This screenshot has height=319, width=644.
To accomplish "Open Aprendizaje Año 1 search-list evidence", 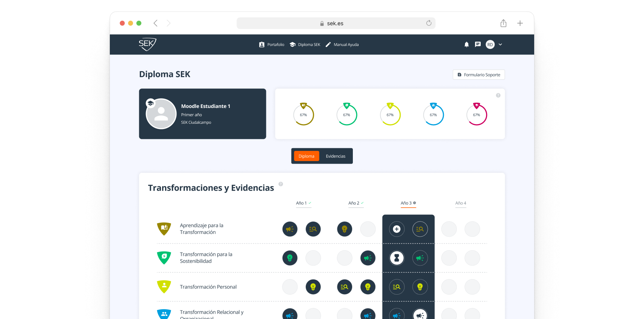I will point(313,229).
